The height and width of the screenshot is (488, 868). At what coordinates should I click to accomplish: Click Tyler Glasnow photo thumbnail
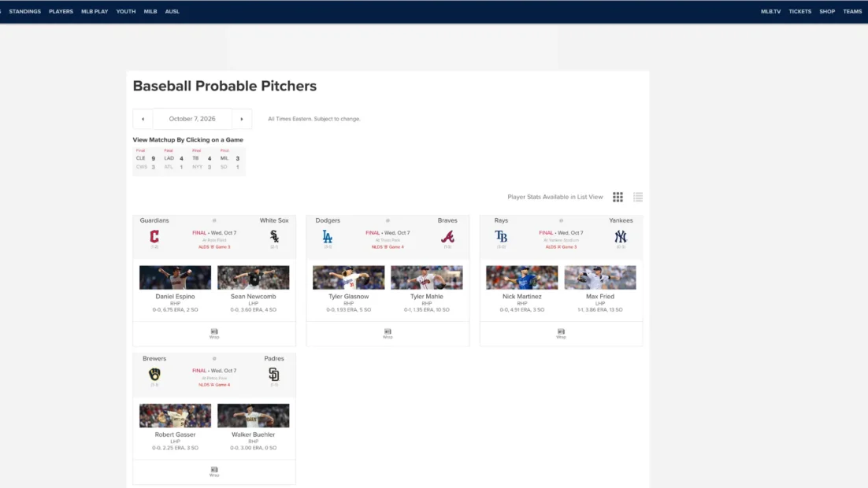[348, 277]
